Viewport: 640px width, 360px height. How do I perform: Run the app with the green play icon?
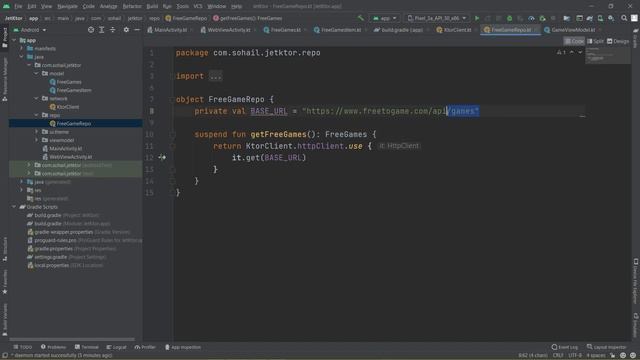pyautogui.click(x=477, y=18)
